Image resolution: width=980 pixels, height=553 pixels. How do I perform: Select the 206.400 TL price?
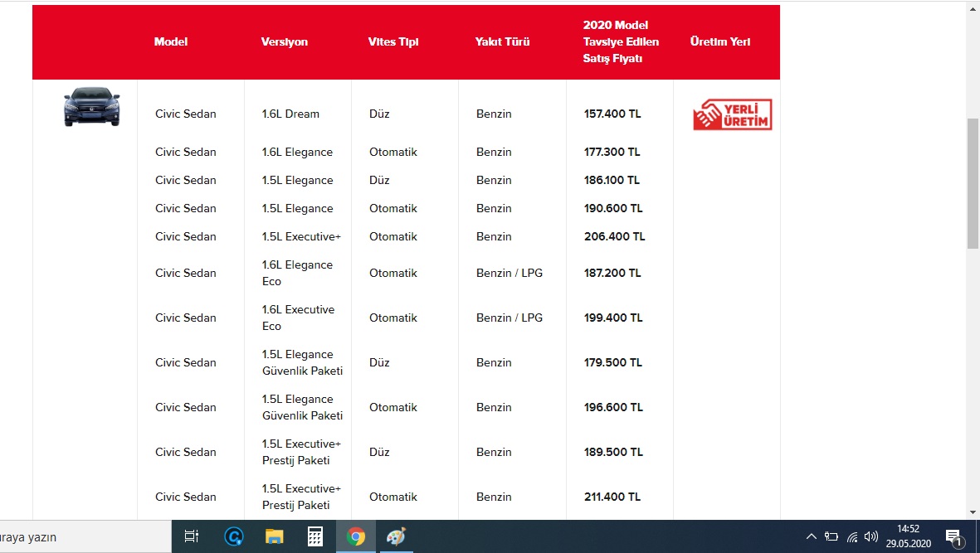[614, 236]
